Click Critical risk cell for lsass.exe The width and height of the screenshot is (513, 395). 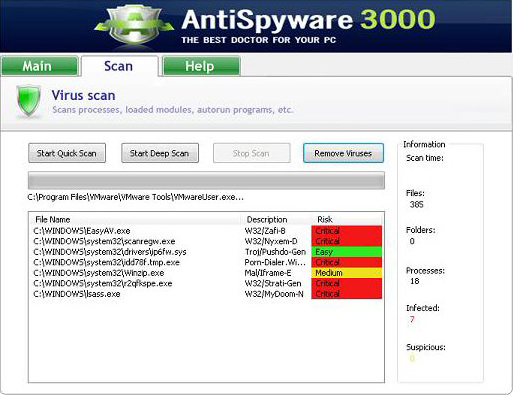[346, 294]
